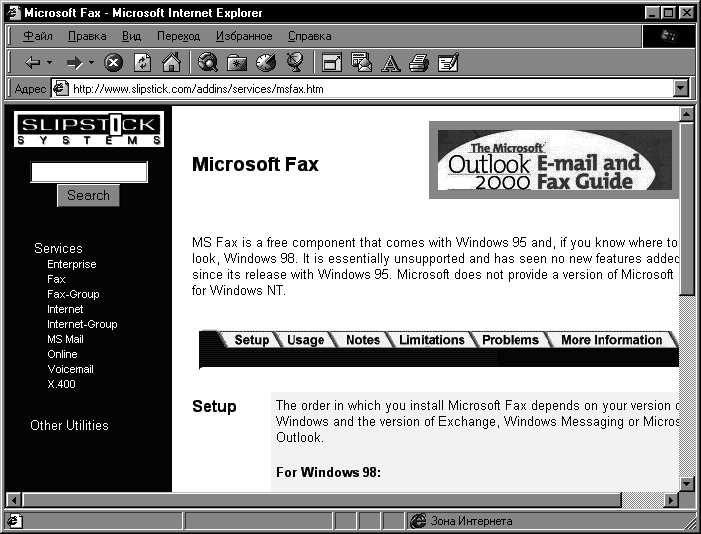The width and height of the screenshot is (701, 534).
Task: Select the Notes tab
Action: (x=363, y=340)
